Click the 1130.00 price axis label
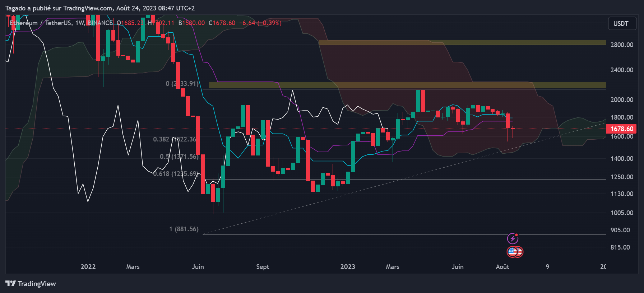Screen dimensions: 644x293 click(622, 194)
